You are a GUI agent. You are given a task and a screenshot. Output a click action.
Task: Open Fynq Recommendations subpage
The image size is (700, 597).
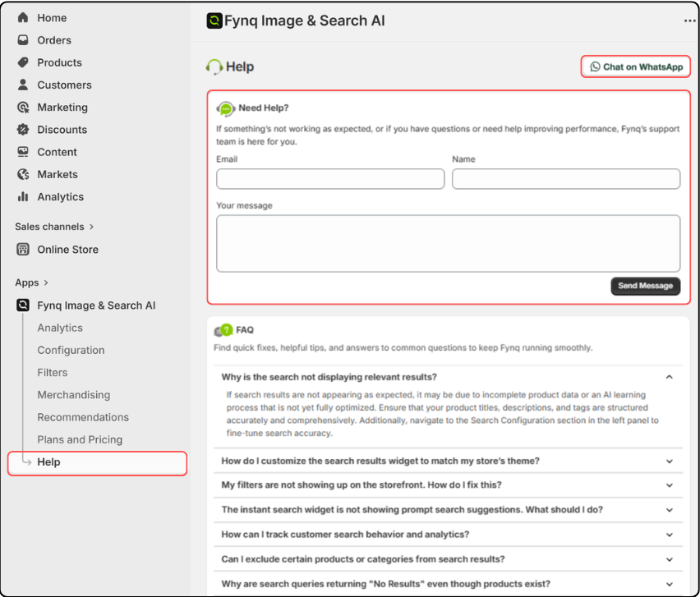pos(83,416)
